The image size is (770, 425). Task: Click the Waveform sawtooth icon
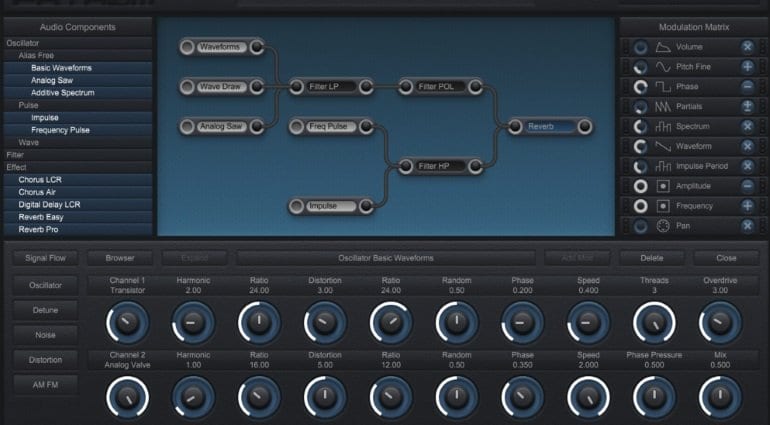663,146
